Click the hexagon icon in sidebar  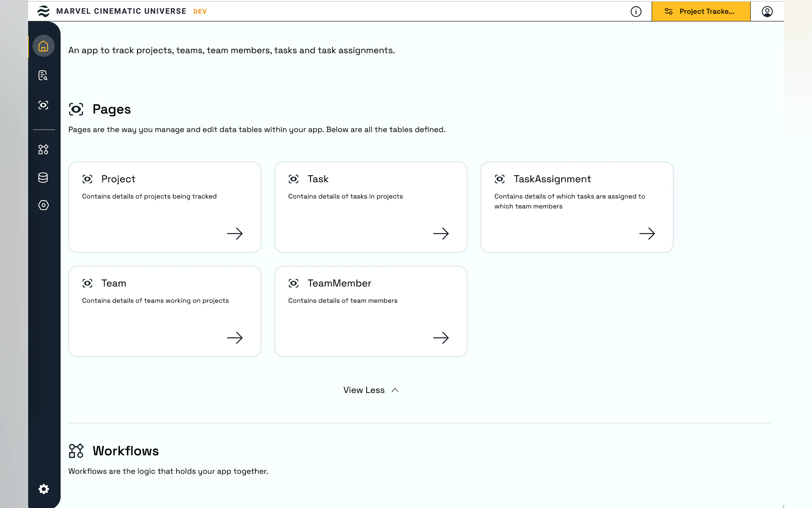point(43,205)
